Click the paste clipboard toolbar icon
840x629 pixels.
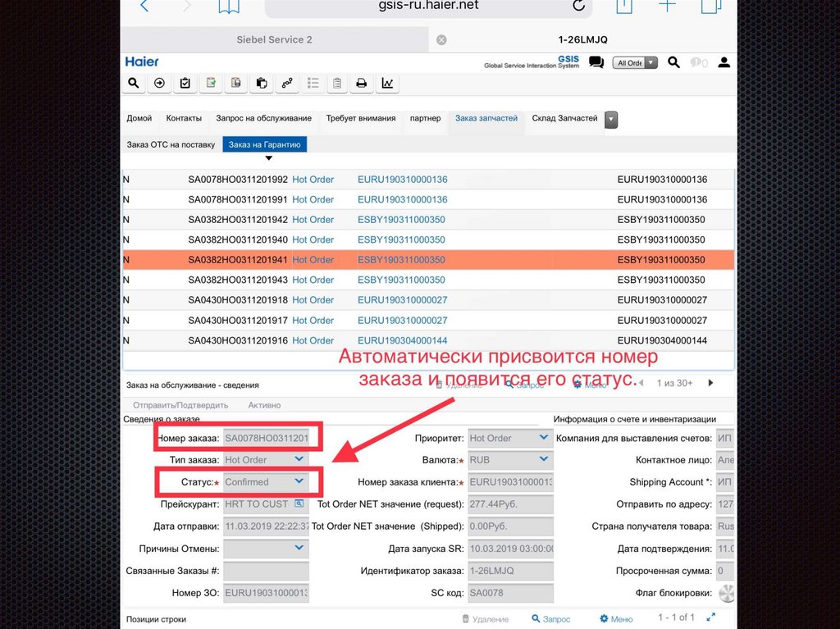pos(261,83)
